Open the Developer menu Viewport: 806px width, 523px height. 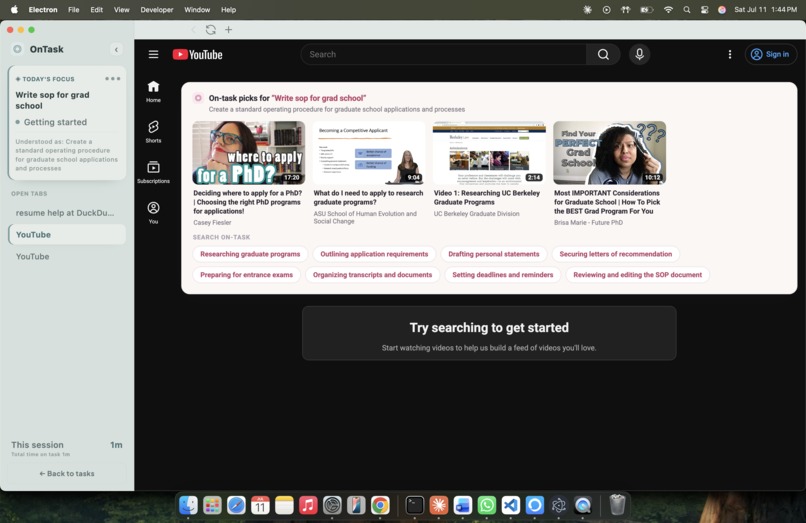pos(157,10)
